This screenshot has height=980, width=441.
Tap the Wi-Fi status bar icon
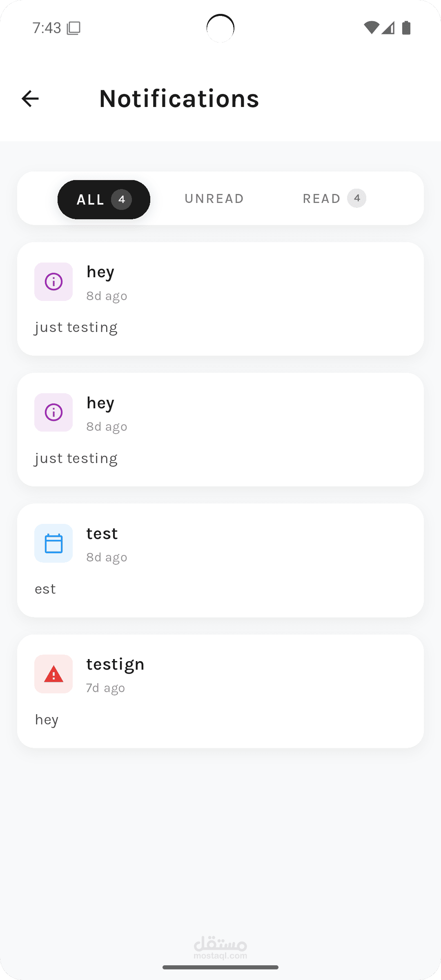tap(372, 28)
